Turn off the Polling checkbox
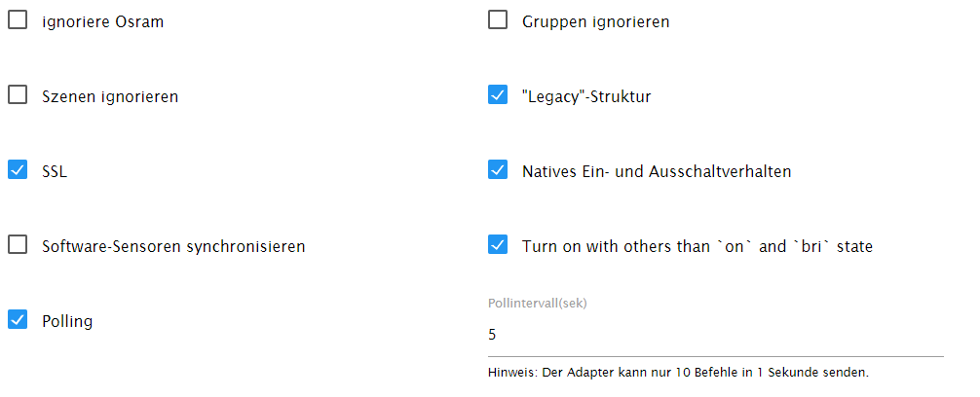This screenshot has height=397, width=980. [18, 320]
